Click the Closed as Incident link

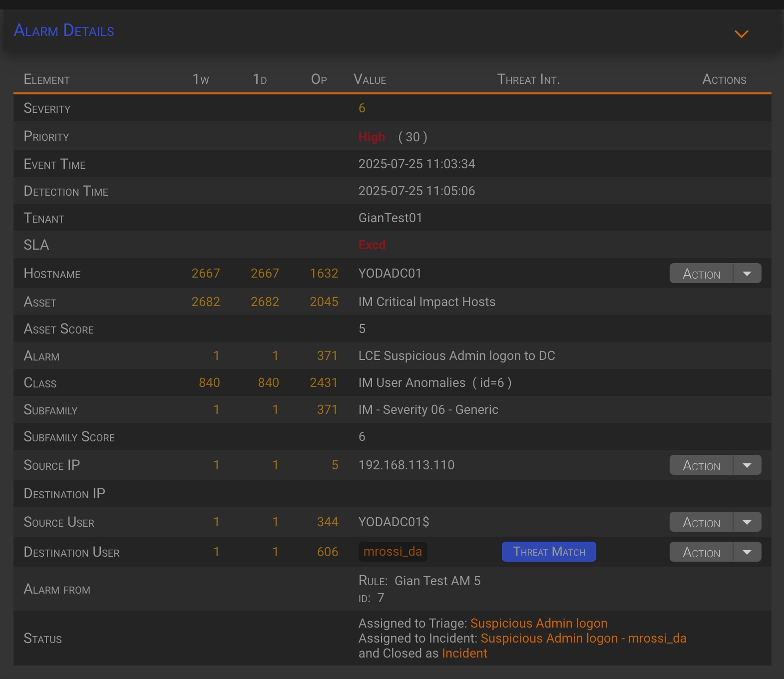pos(464,653)
